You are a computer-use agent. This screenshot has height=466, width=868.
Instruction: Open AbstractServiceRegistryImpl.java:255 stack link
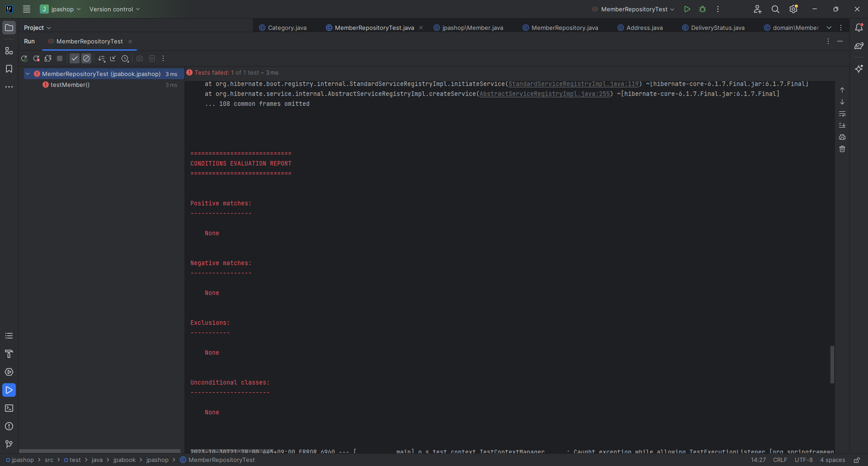[545, 94]
